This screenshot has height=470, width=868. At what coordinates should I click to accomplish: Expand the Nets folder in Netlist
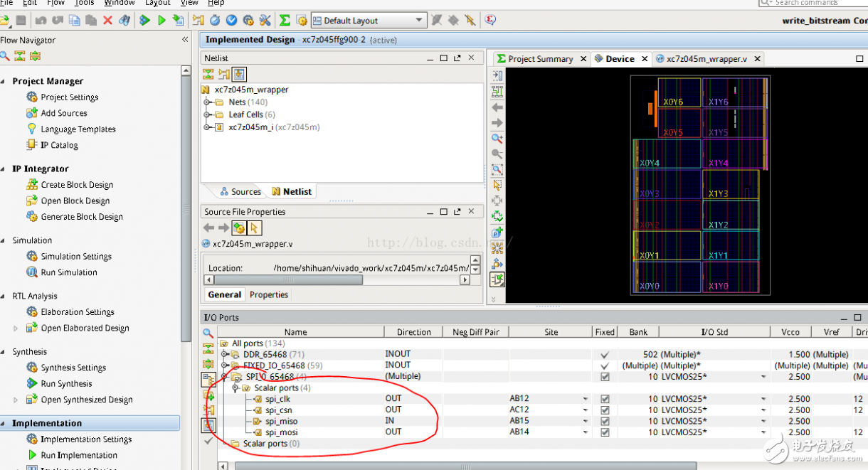point(208,102)
